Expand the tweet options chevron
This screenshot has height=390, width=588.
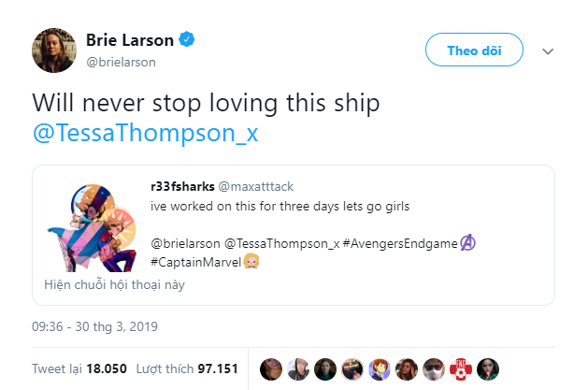point(549,51)
